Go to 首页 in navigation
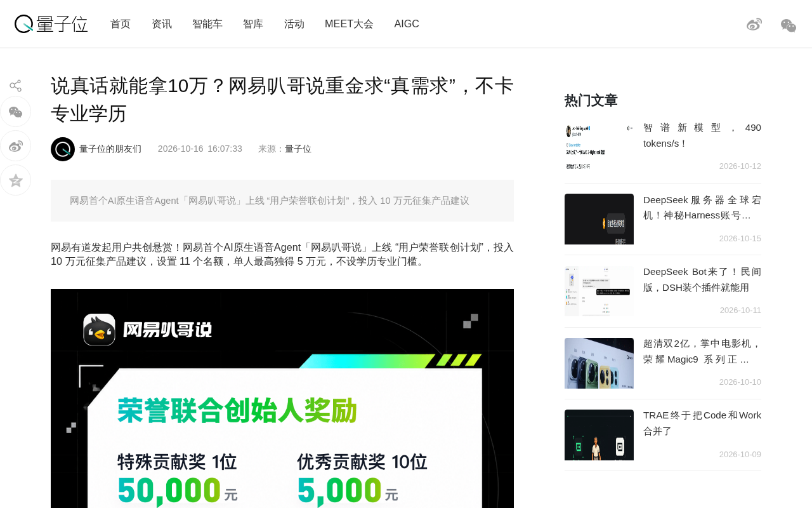 [121, 24]
